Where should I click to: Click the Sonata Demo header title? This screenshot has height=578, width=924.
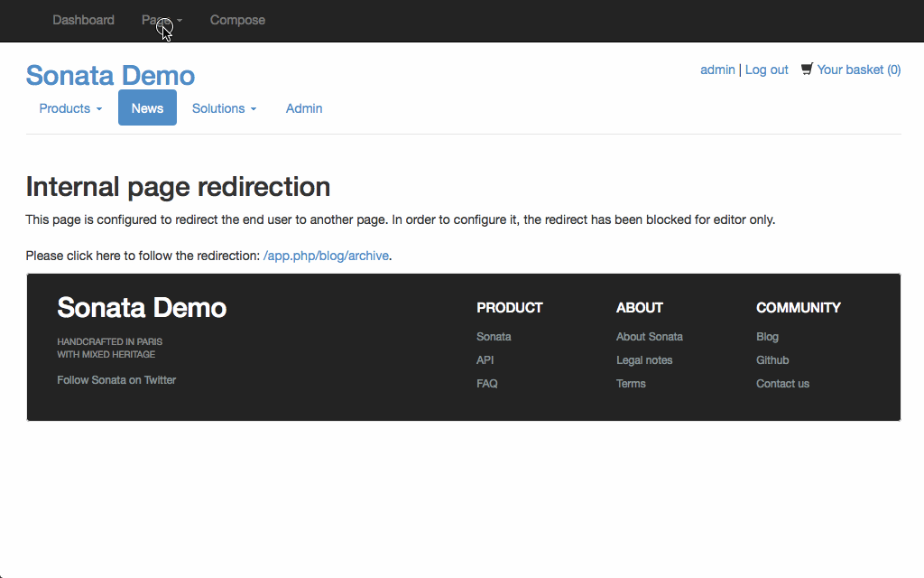110,75
